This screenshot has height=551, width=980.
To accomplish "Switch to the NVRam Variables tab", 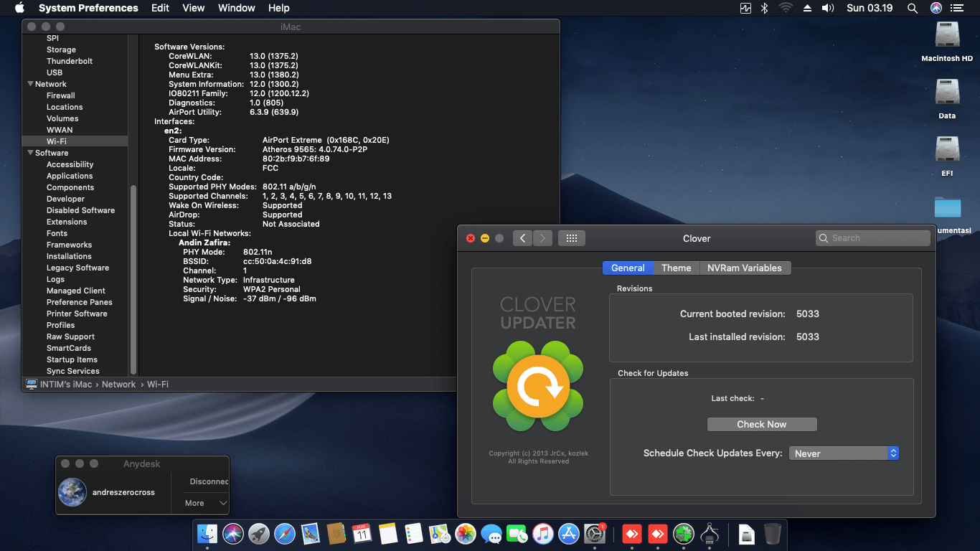I will coord(744,268).
